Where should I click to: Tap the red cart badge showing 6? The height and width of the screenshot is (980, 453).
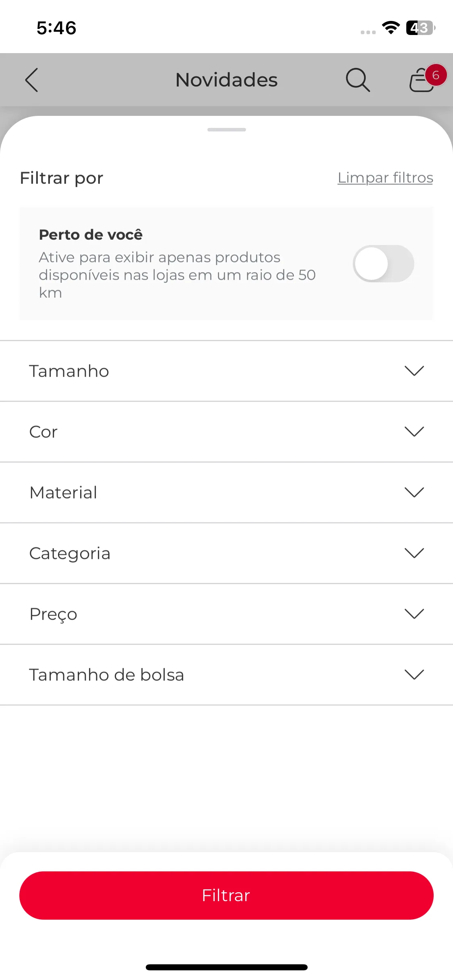tap(436, 75)
